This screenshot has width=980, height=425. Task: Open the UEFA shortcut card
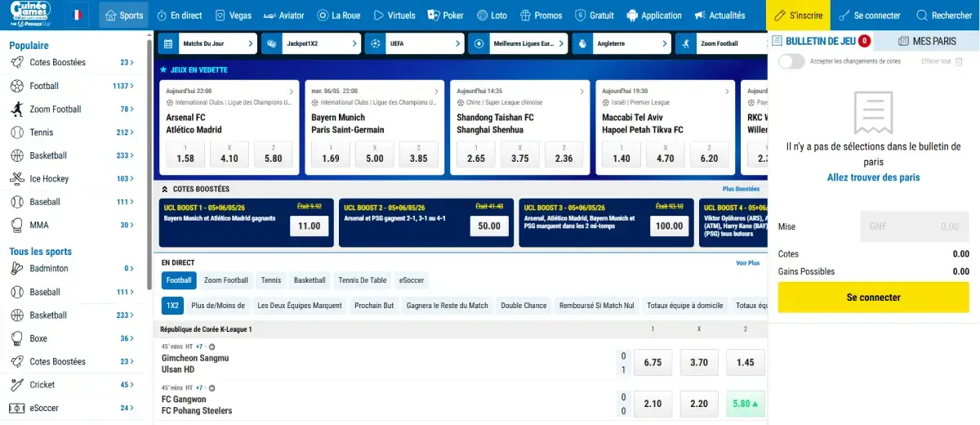pyautogui.click(x=414, y=43)
